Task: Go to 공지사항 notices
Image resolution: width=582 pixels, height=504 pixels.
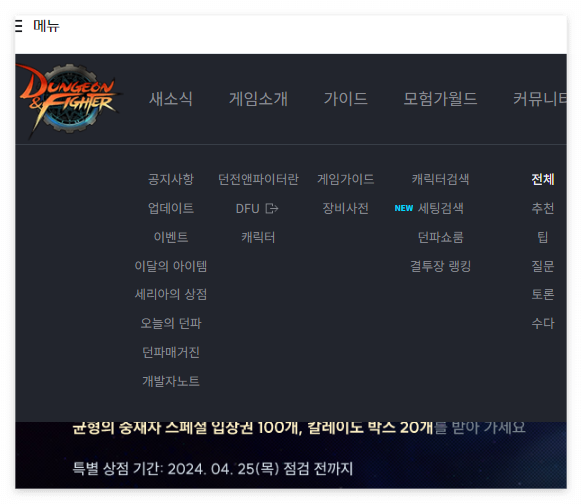Action: (x=171, y=179)
